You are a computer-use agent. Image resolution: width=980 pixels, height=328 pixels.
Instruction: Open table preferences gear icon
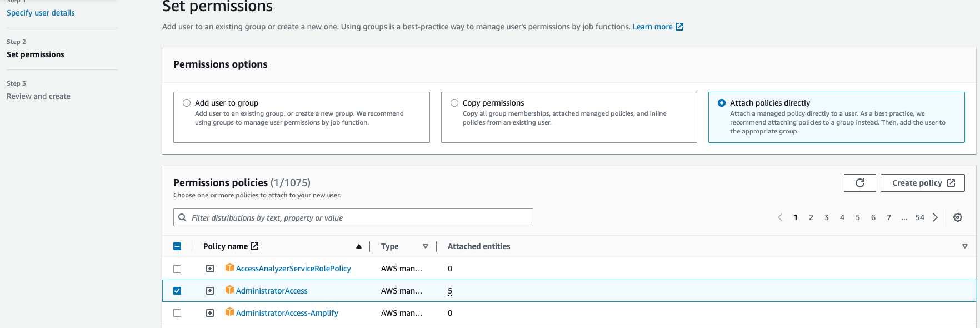[958, 217]
